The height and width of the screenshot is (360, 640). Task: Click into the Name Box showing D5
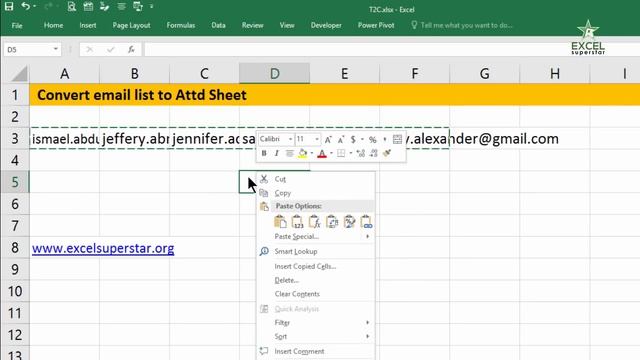pos(27,50)
